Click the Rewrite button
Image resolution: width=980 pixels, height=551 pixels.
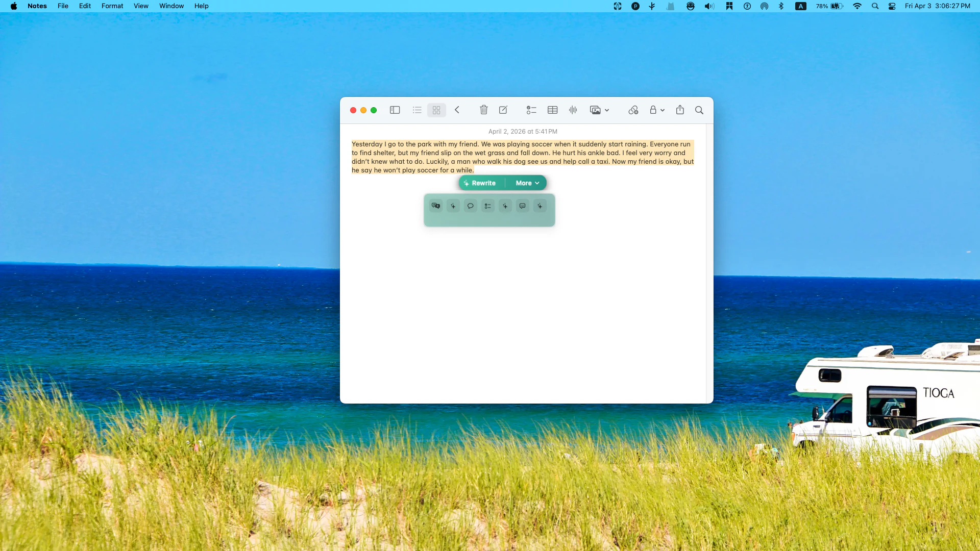(480, 183)
